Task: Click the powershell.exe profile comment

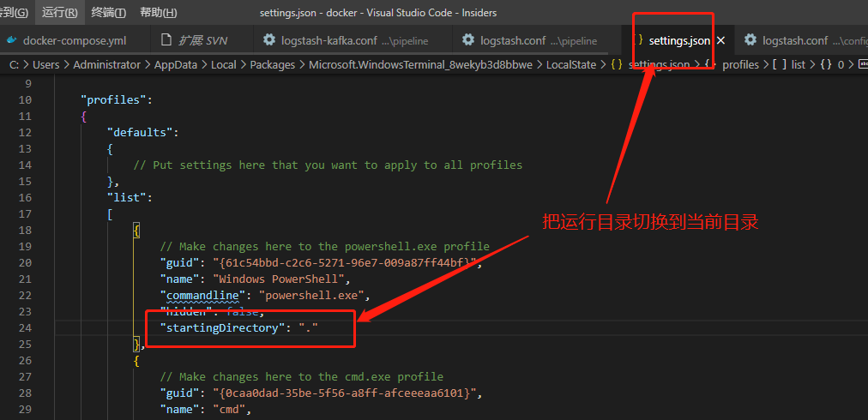Action: pyautogui.click(x=325, y=246)
